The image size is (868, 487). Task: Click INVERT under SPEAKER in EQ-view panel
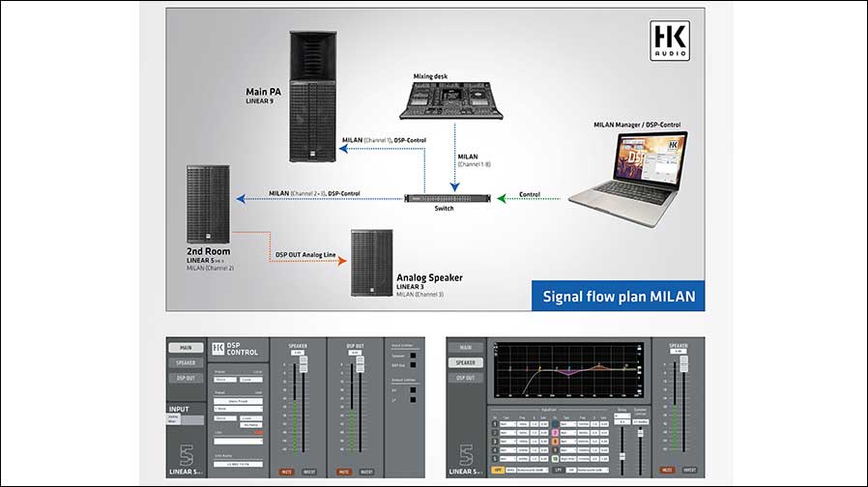690,470
